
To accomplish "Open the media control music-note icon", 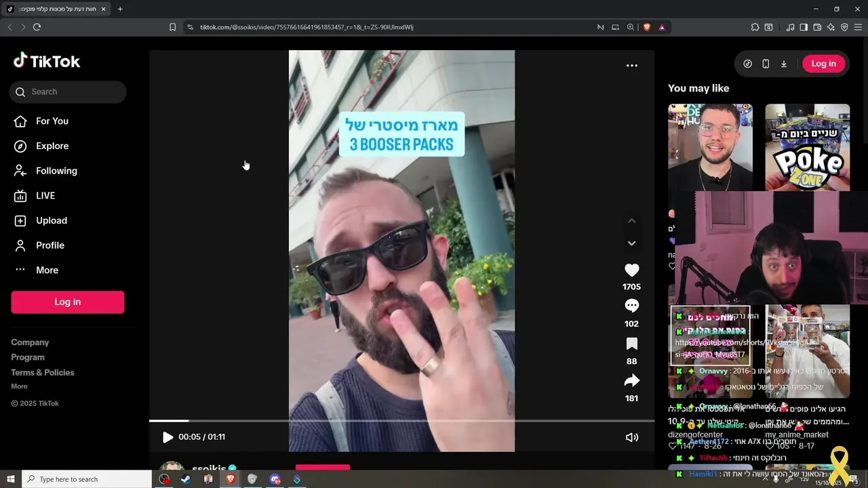I will pyautogui.click(x=790, y=27).
